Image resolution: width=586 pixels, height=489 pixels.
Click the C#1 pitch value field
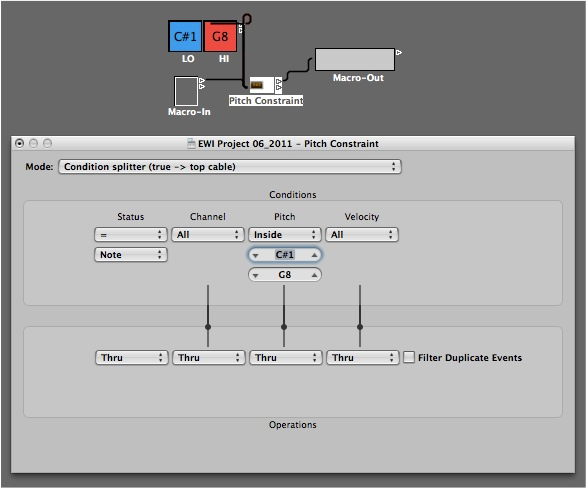coord(285,255)
